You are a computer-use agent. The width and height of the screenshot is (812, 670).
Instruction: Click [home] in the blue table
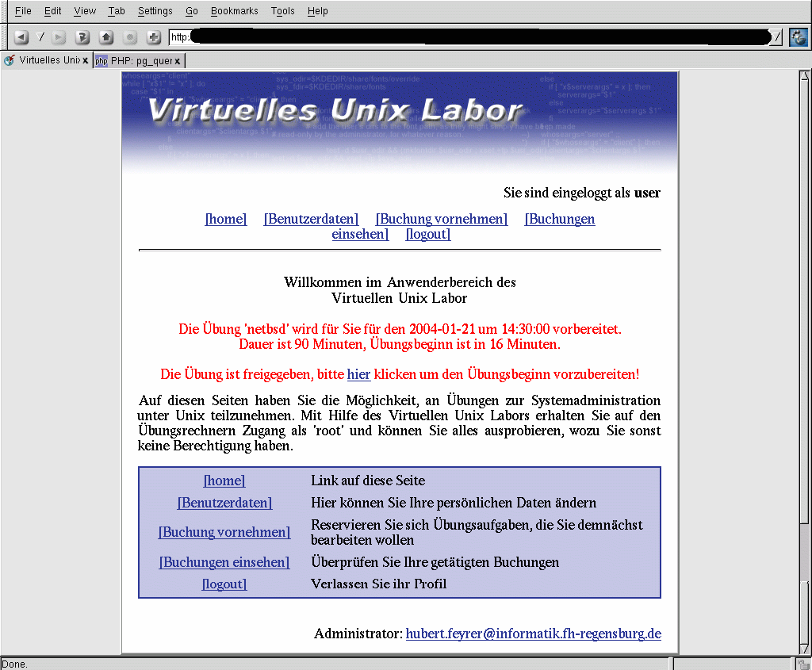(224, 480)
